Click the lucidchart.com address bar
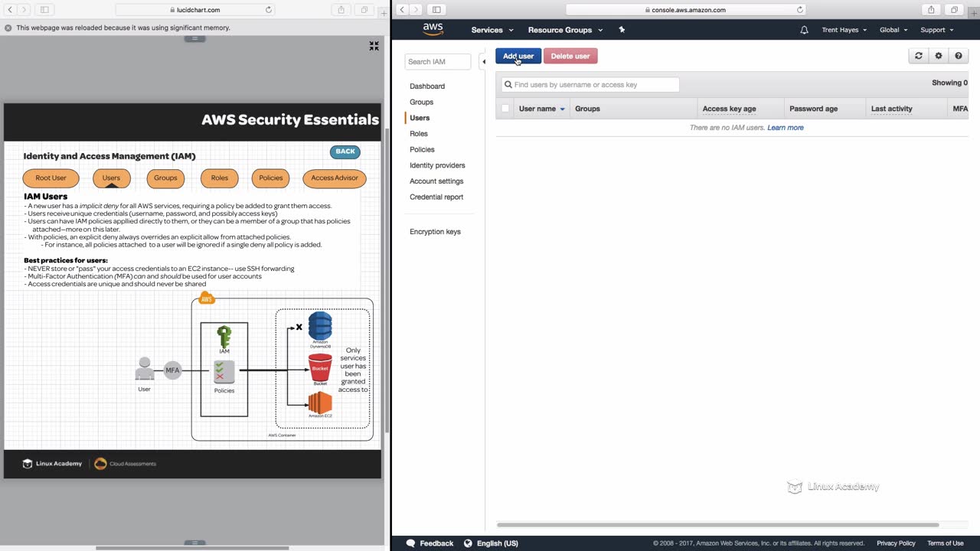Screen dimensions: 980x551 tap(196, 10)
